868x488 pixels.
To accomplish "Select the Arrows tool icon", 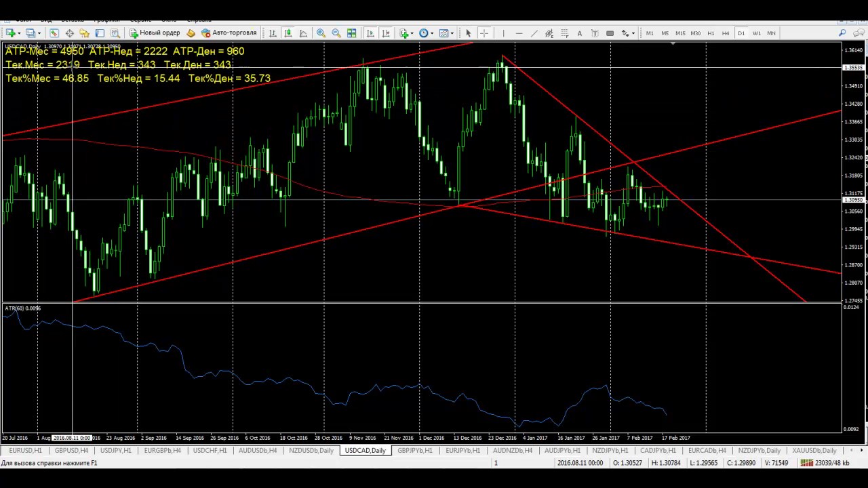I will coord(625,33).
